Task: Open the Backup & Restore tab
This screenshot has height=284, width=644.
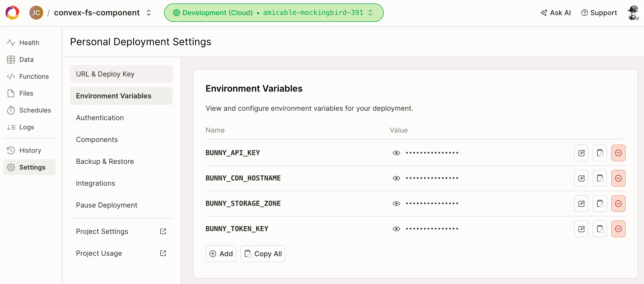Action: [105, 161]
